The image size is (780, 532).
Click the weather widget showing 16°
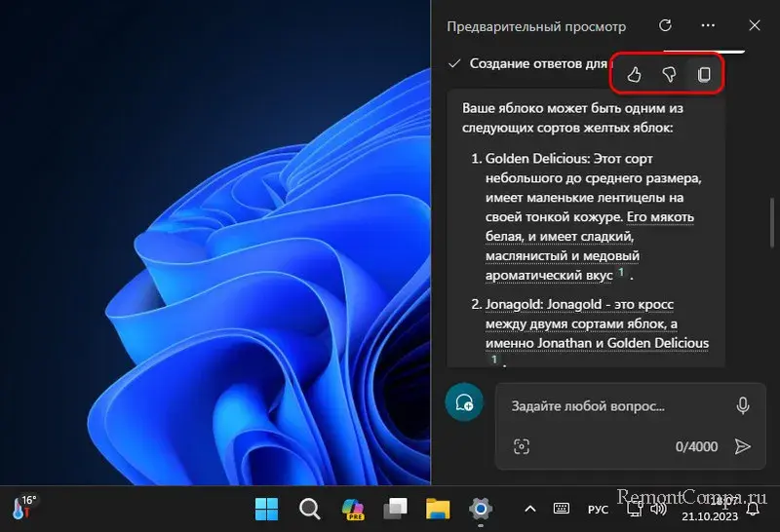(x=24, y=508)
